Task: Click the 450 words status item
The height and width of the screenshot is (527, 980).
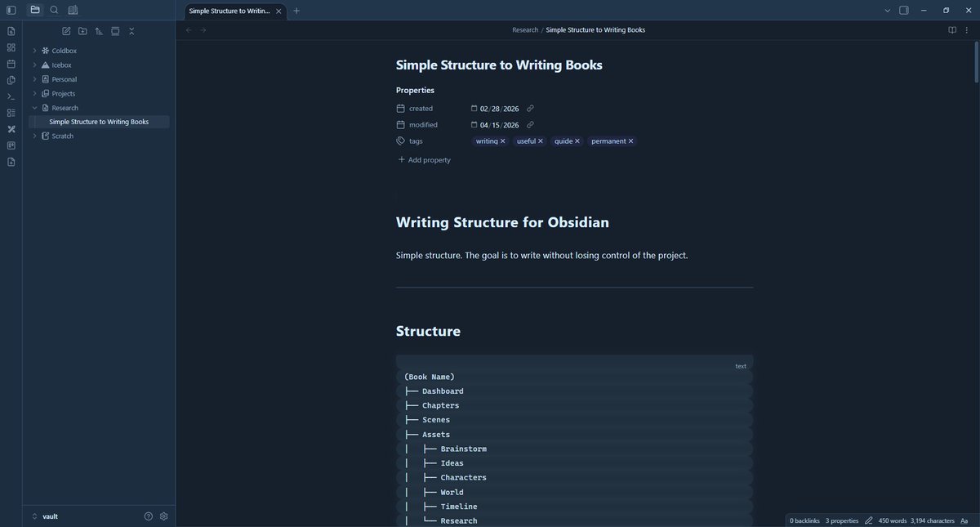Action: [x=893, y=520]
